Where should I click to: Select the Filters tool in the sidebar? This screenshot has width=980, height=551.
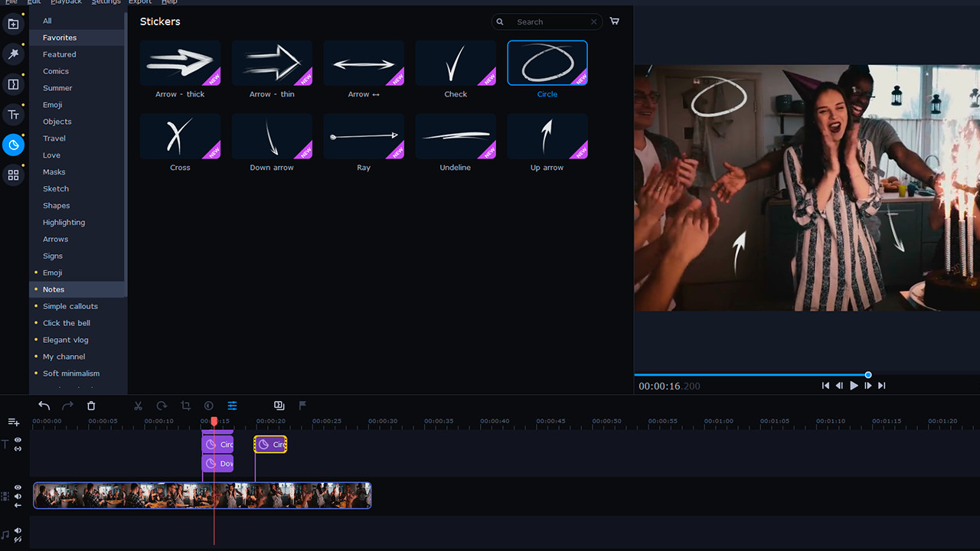(12, 54)
